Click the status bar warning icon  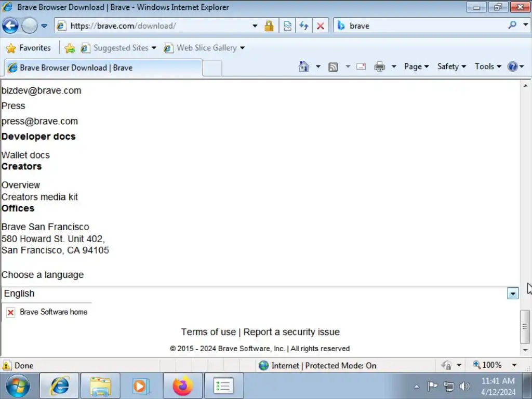7,365
